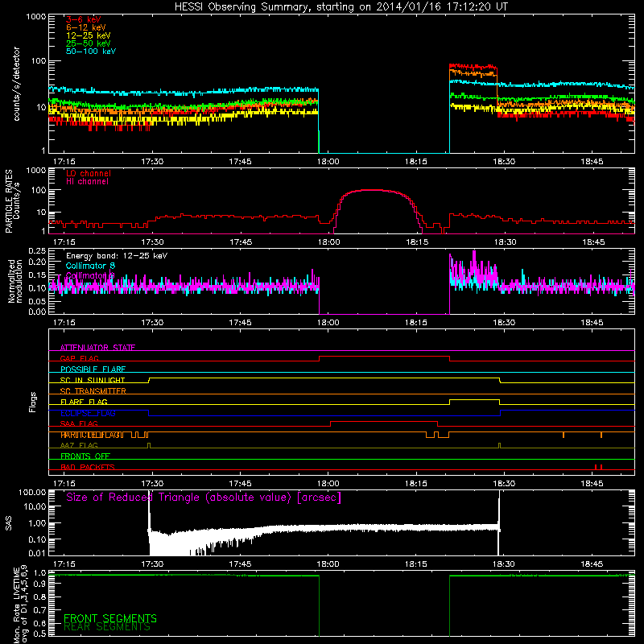
Task: Click the 100.00 value on SAS axis
Action: [32, 492]
